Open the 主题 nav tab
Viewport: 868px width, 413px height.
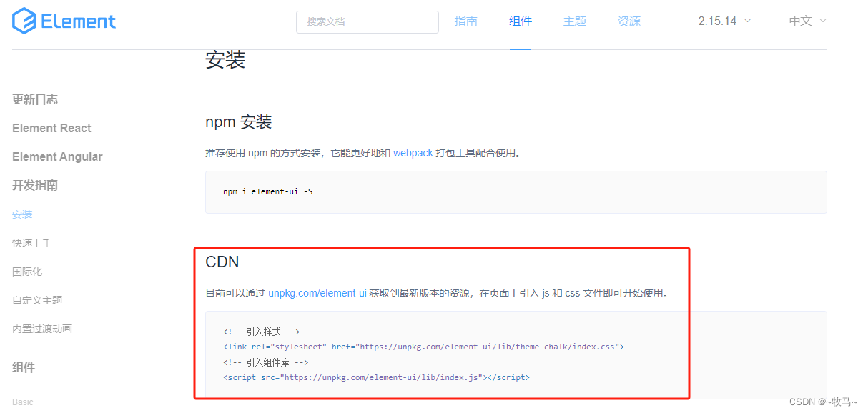[575, 21]
